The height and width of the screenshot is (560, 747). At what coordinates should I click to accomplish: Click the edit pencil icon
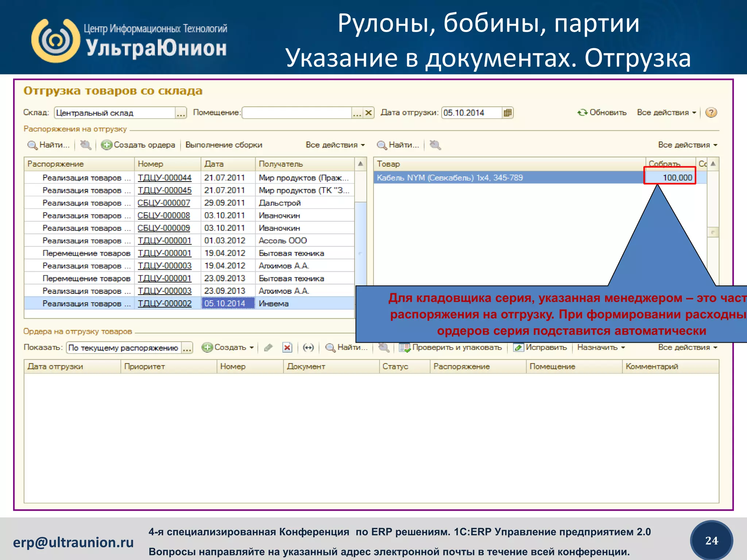tap(269, 347)
